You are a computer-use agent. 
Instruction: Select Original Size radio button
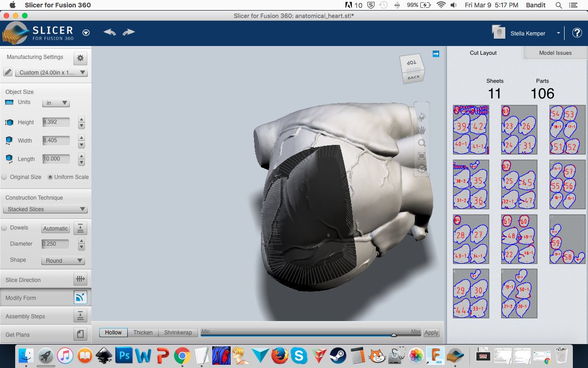[4, 177]
